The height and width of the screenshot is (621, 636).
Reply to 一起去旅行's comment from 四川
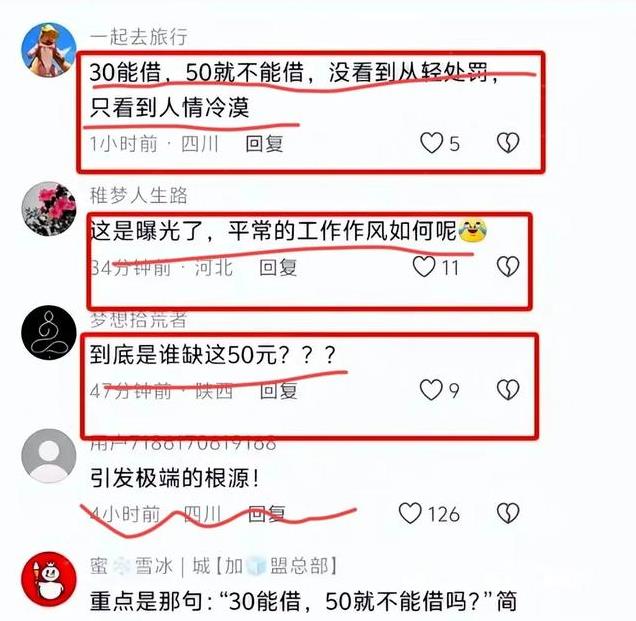(264, 144)
